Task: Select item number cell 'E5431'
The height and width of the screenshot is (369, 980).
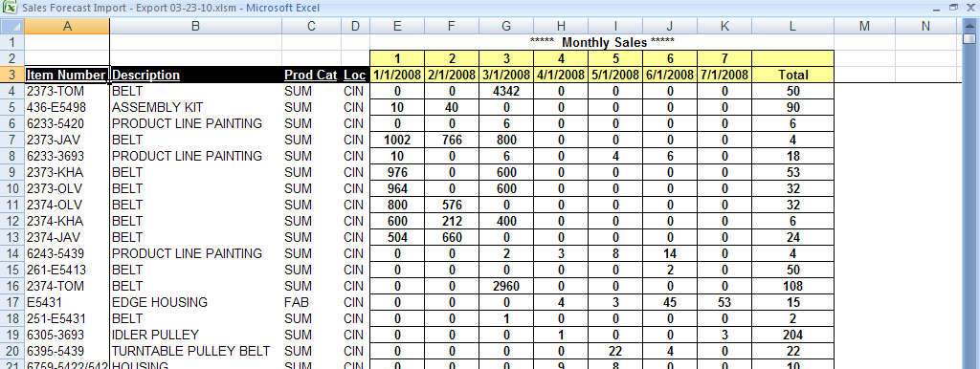Action: click(67, 302)
